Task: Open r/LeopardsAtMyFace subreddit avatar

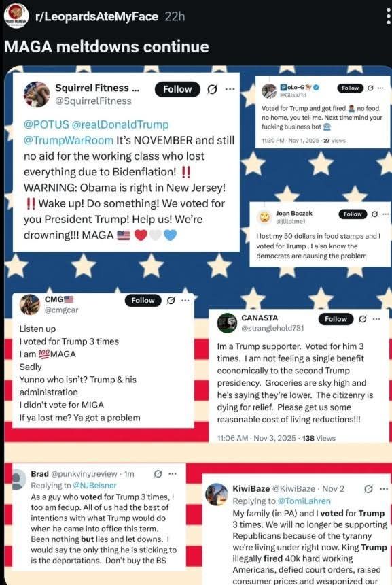Action: (16, 16)
